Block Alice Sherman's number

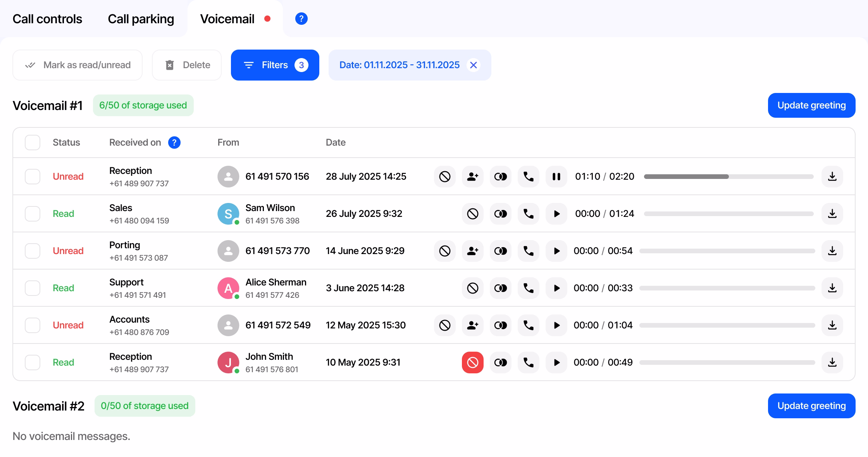point(473,288)
